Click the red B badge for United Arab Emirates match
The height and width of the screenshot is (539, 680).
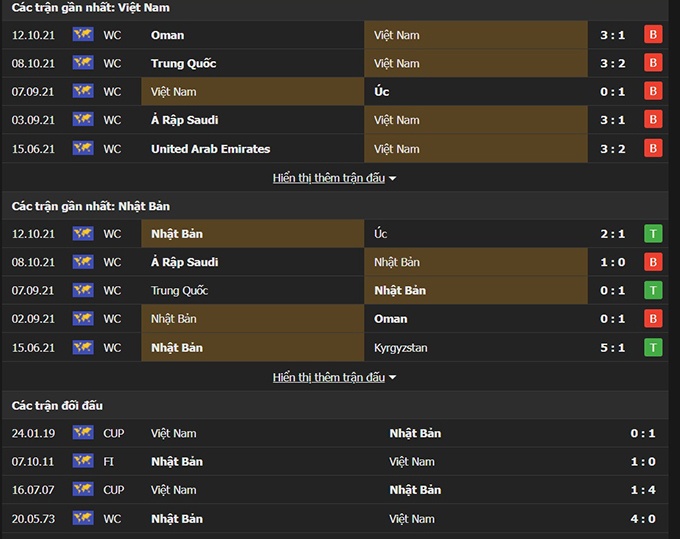(x=653, y=149)
